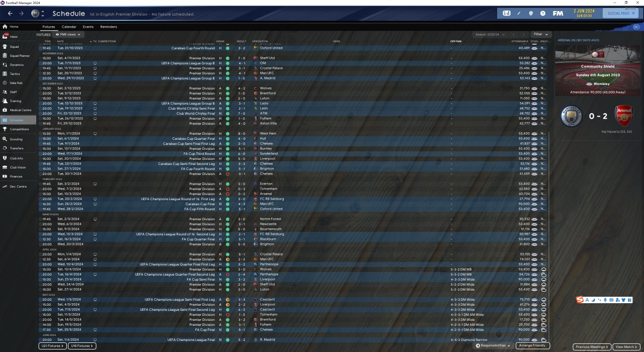Select the row circle for Nottm Forest fixture

[41, 219]
